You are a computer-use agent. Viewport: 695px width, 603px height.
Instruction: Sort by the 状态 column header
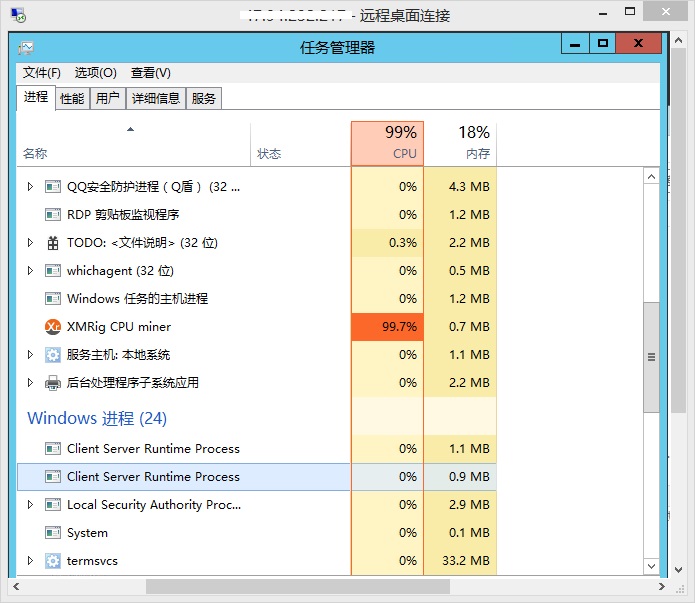(x=301, y=144)
